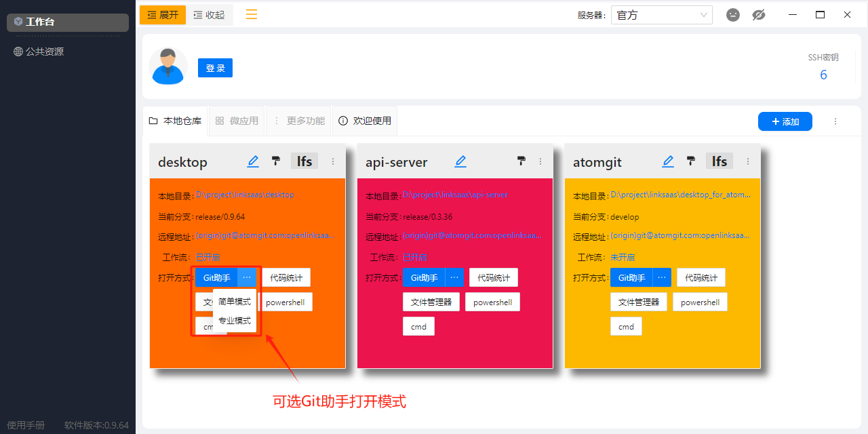Open the api-server local directory path link

click(455, 195)
